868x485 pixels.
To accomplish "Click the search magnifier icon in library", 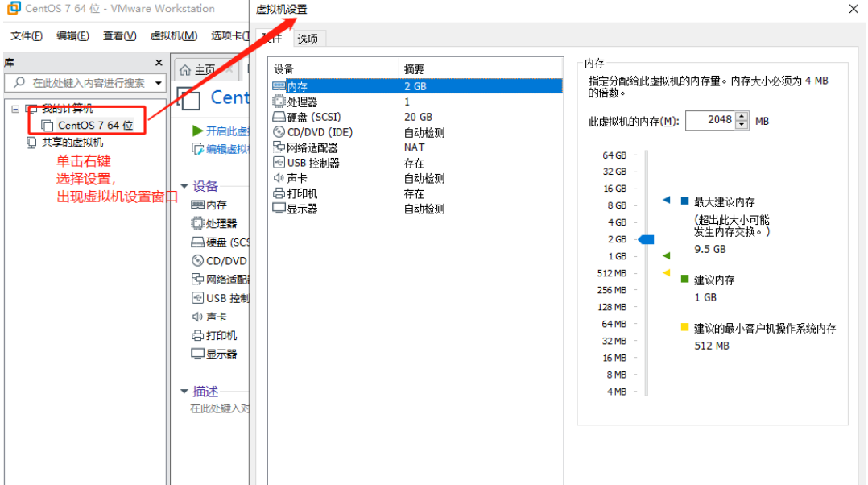I will [19, 82].
